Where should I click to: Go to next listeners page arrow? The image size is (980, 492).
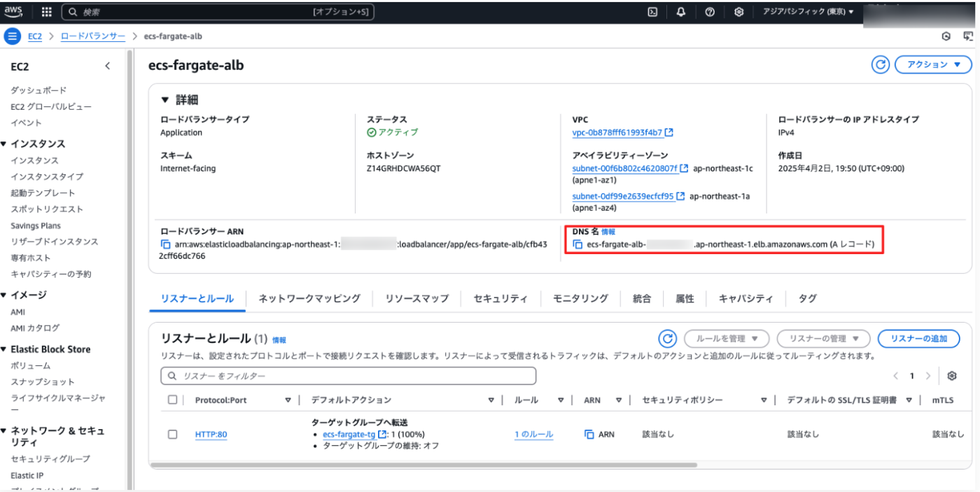928,376
